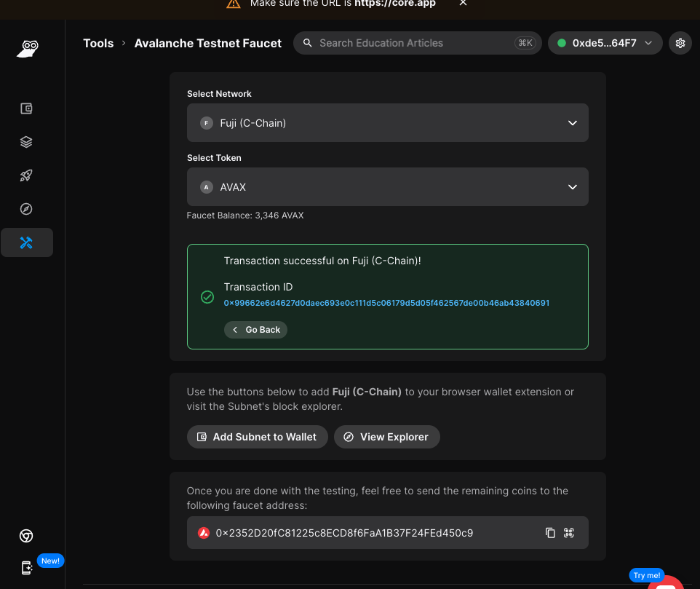700x589 pixels.
Task: Show QR code for faucet address
Action: click(569, 533)
